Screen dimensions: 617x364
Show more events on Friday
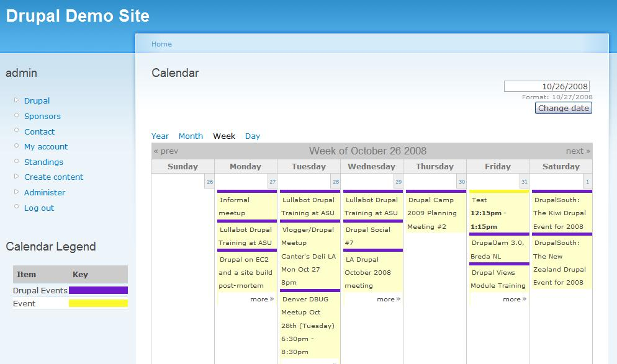514,299
